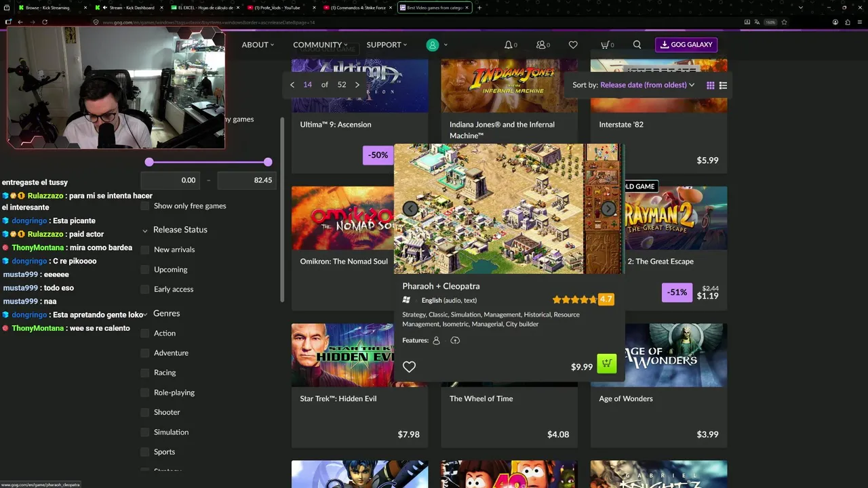Open the wishlist heart in GOG header

point(573,45)
